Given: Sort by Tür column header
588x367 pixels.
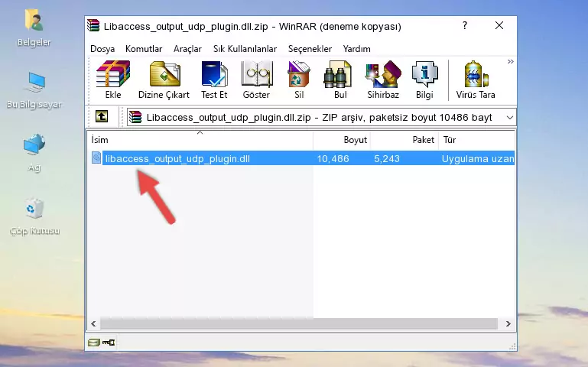Looking at the screenshot, I should (476, 139).
